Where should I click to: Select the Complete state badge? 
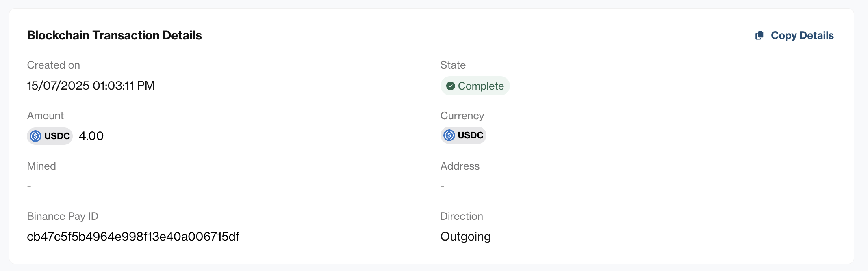coord(475,86)
